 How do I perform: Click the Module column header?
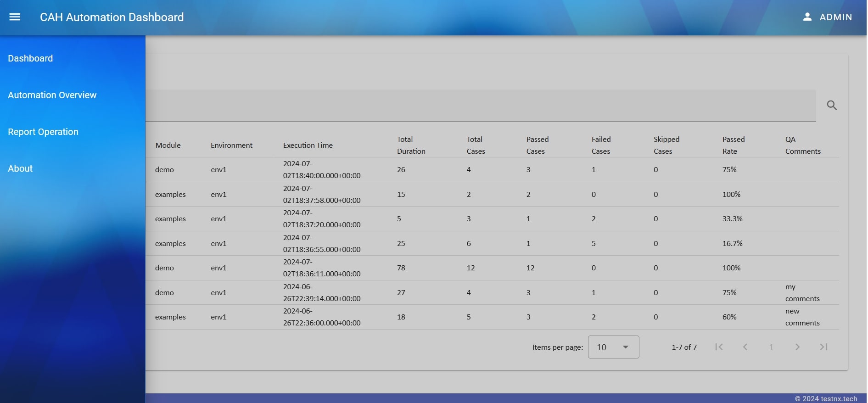click(168, 145)
